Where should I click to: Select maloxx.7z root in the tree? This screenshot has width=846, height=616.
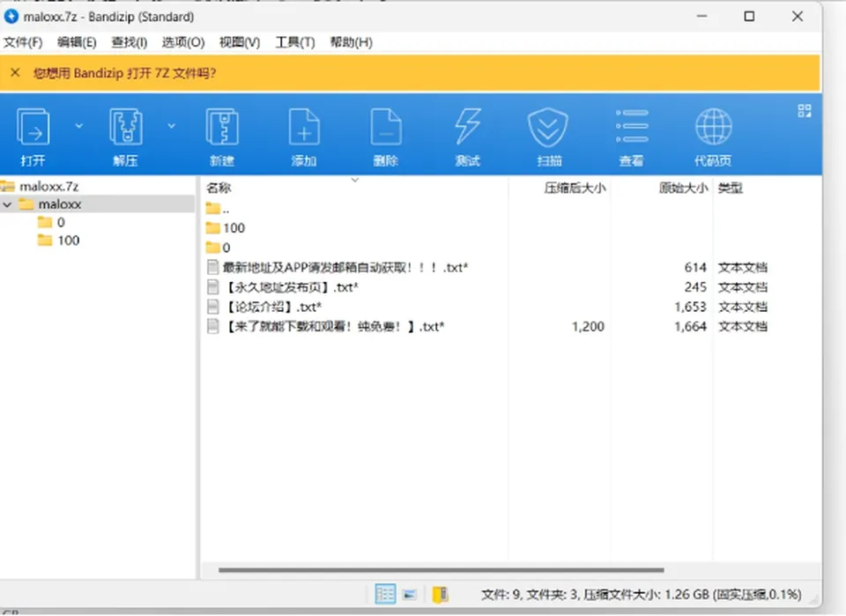(48, 187)
